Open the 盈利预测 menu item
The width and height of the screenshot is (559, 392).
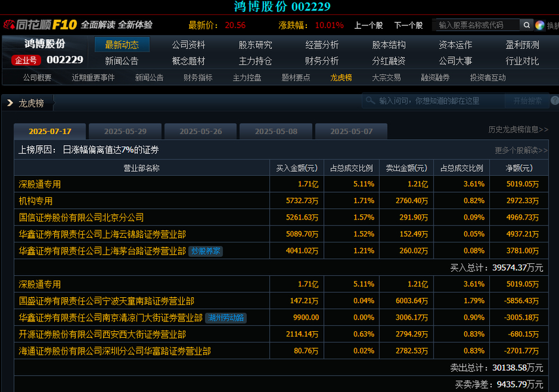click(x=522, y=45)
